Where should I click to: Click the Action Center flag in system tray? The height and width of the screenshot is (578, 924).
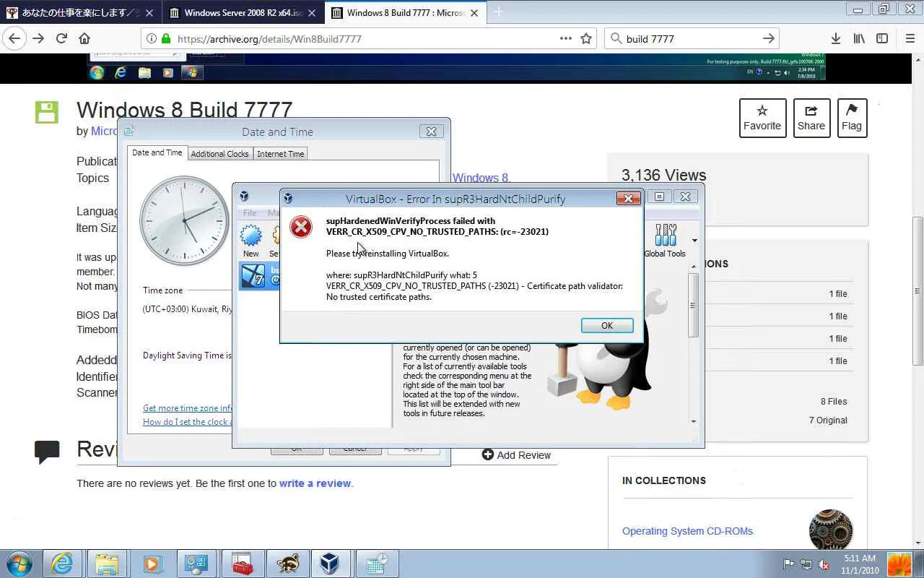pos(789,564)
